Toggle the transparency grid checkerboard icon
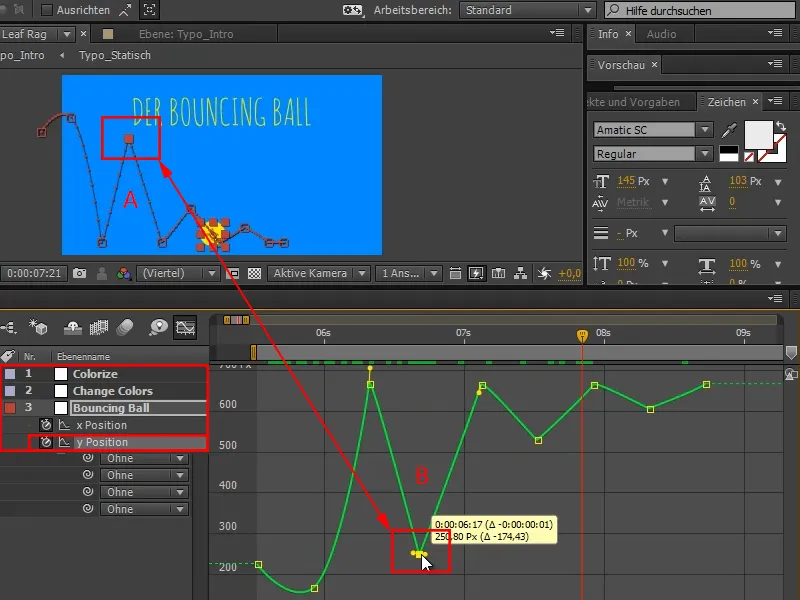The height and width of the screenshot is (600, 800). 254,273
